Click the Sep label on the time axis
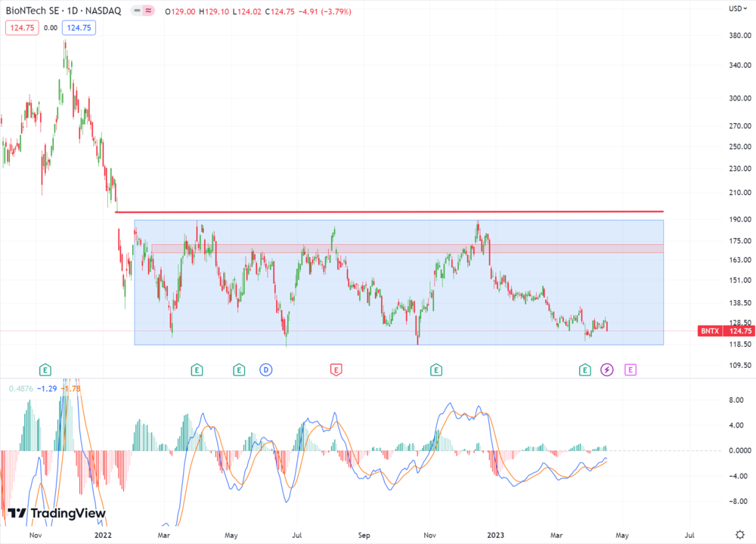This screenshot has width=756, height=544. 364,536
